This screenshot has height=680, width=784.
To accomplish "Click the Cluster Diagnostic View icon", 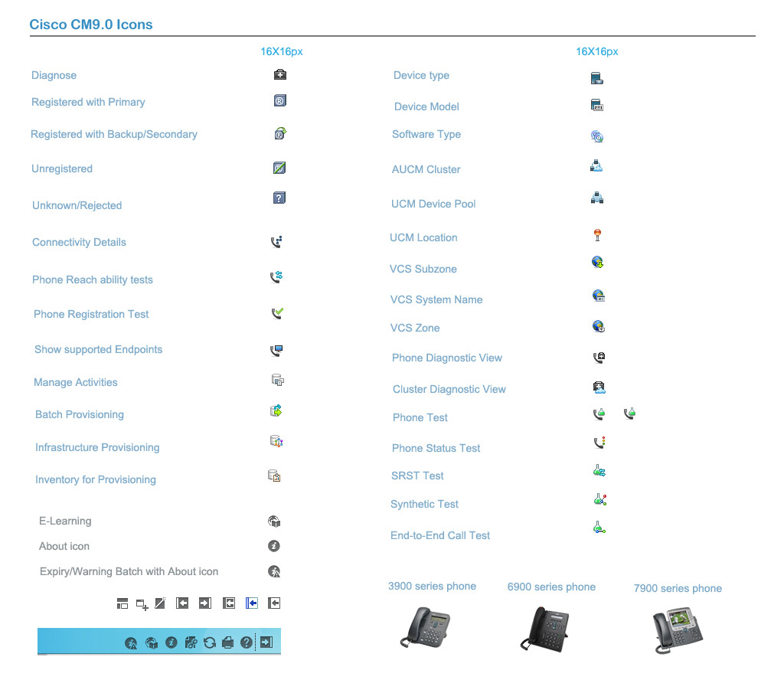I will point(599,387).
